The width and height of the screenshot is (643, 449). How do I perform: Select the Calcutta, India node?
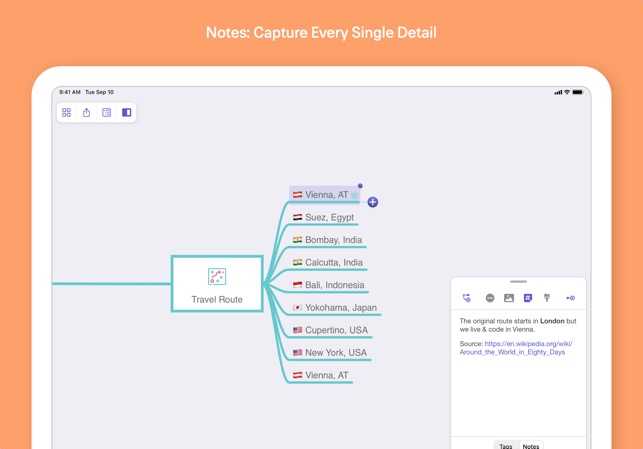[328, 262]
